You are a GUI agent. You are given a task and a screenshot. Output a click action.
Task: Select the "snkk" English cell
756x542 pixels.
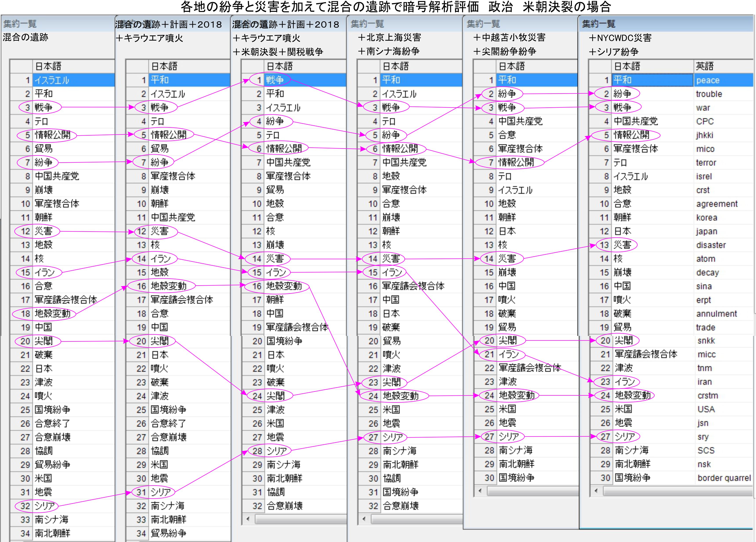pos(706,341)
